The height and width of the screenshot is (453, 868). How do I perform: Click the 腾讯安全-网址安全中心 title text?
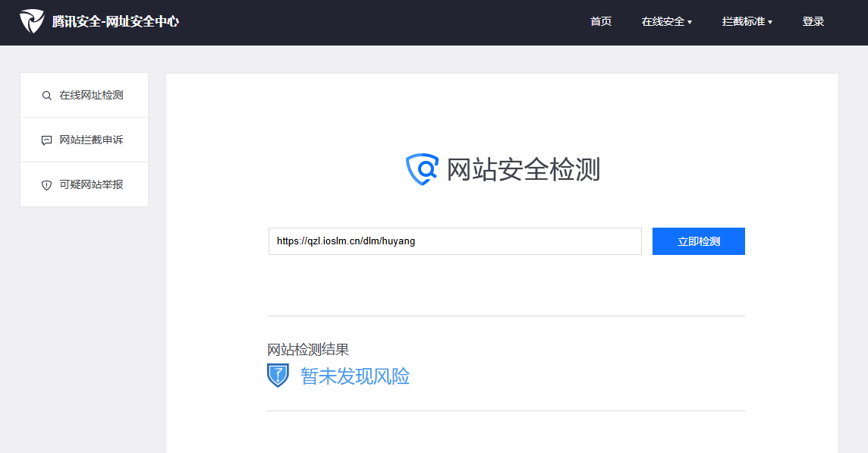click(115, 21)
